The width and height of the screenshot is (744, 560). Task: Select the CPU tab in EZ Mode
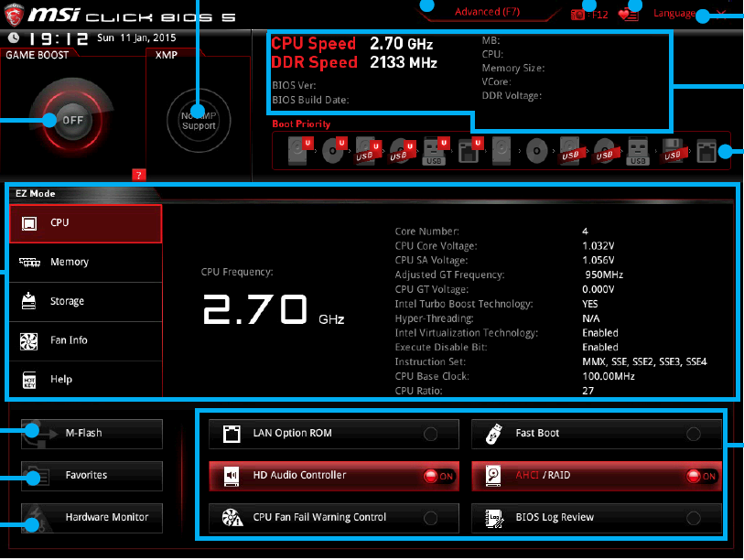pos(86,223)
